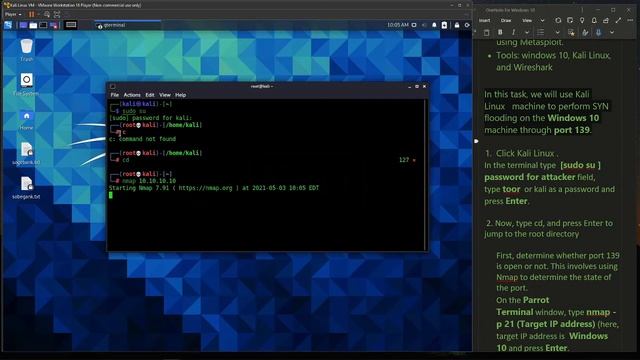Expand paragraph options dropdown in OneNote
Image resolution: width=640 pixels, height=360 pixels.
558,32
